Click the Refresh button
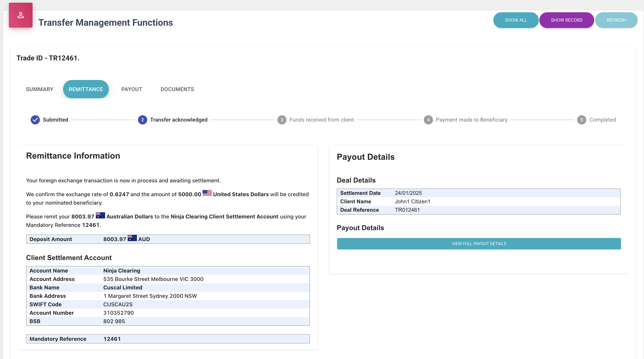The height and width of the screenshot is (359, 644). (616, 20)
